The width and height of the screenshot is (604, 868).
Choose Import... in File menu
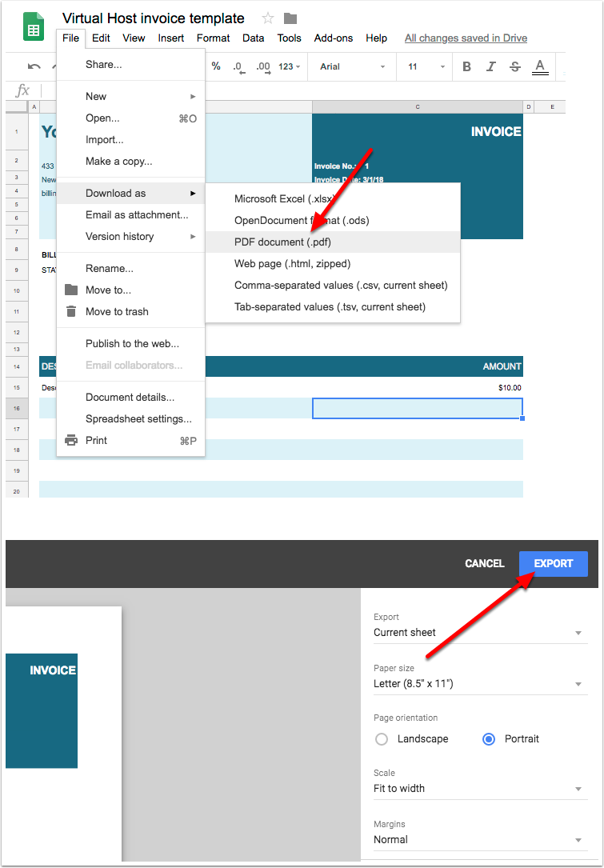(x=130, y=139)
